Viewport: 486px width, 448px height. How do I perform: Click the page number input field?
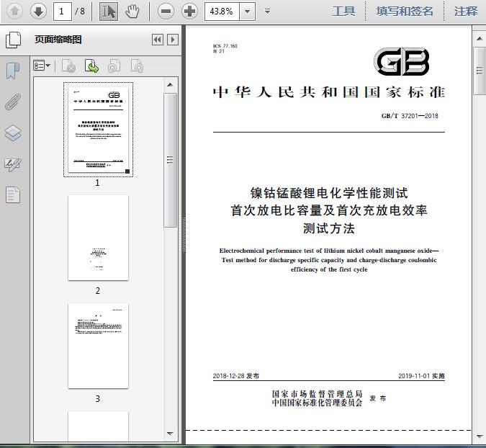pyautogui.click(x=63, y=12)
